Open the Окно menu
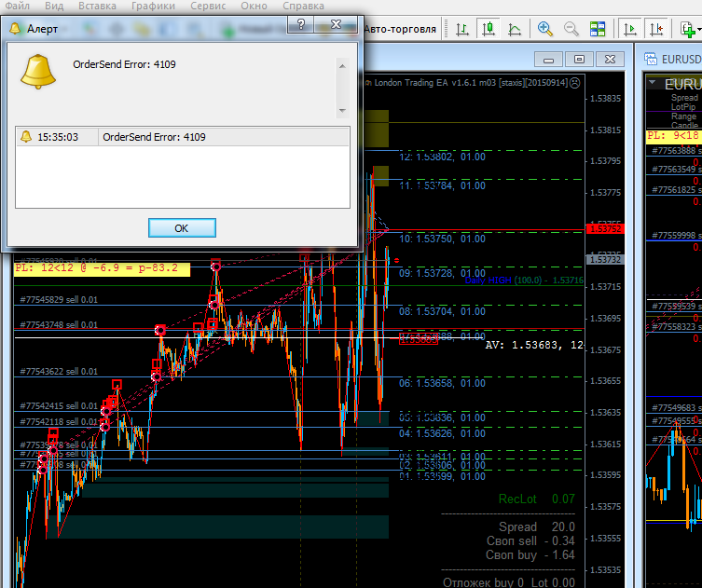Image resolution: width=702 pixels, height=588 pixels. point(254,6)
